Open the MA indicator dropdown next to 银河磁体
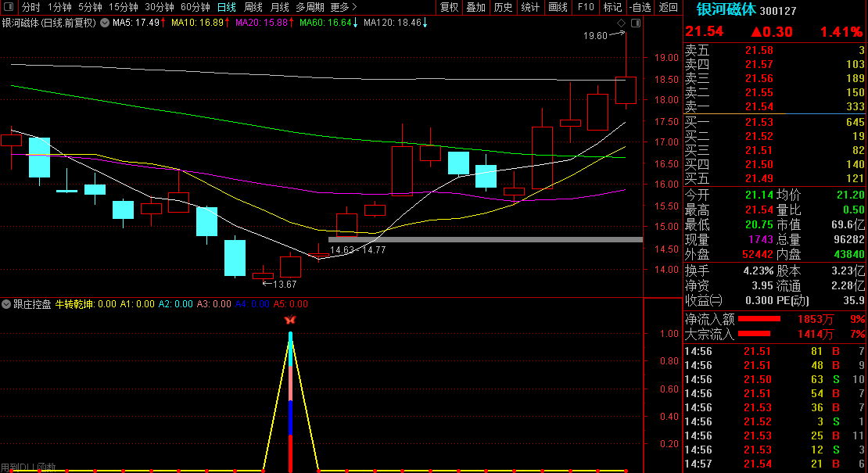Image resolution: width=868 pixels, height=473 pixels. pyautogui.click(x=105, y=23)
